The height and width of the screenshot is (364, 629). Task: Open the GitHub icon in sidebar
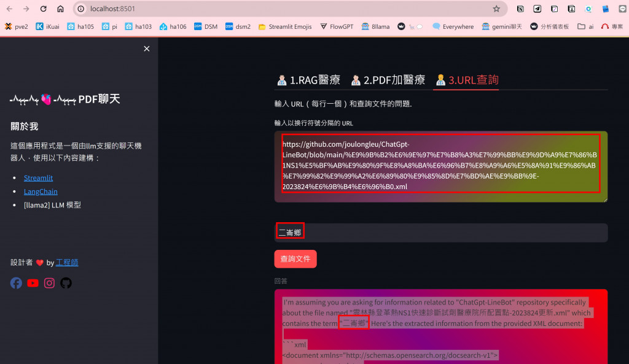(x=66, y=283)
